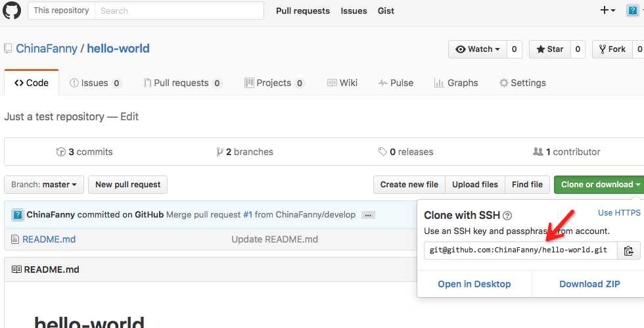Open the Wiki tab

coord(342,83)
